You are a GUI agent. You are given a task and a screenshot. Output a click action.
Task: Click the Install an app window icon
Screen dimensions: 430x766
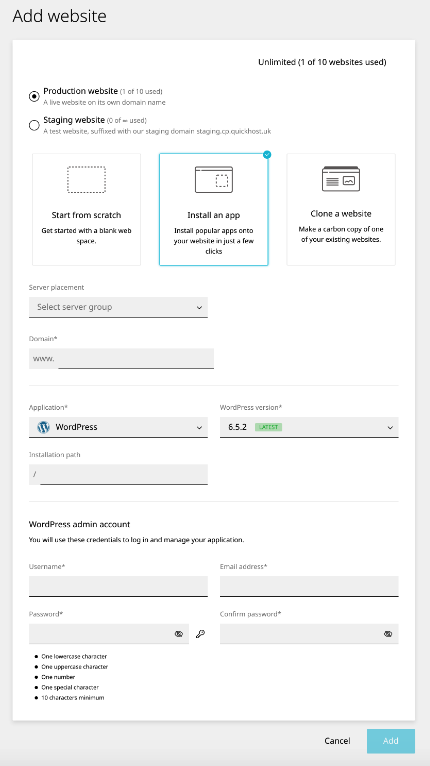point(214,180)
